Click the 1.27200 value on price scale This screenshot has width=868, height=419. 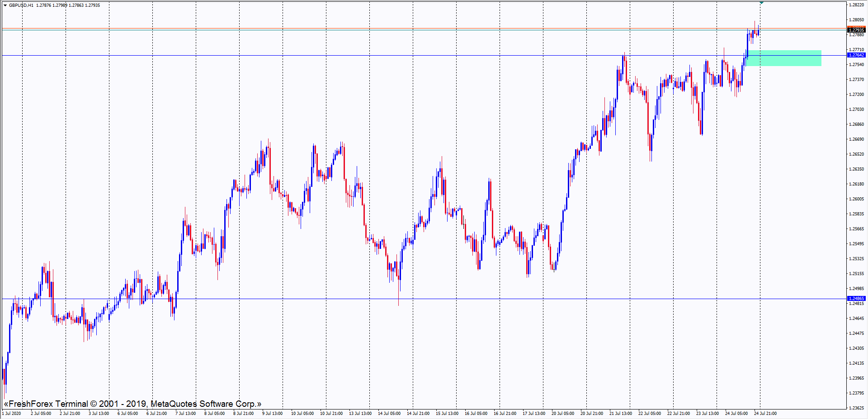(x=856, y=95)
